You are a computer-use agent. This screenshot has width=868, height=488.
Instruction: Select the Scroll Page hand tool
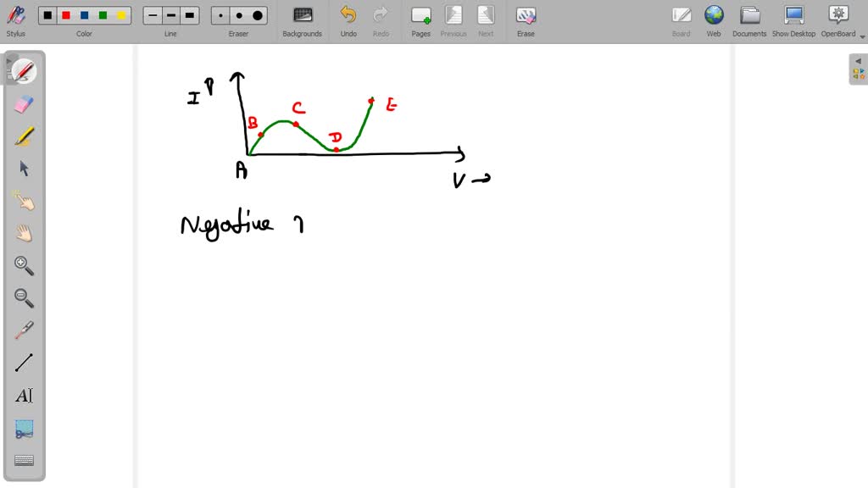tap(24, 233)
